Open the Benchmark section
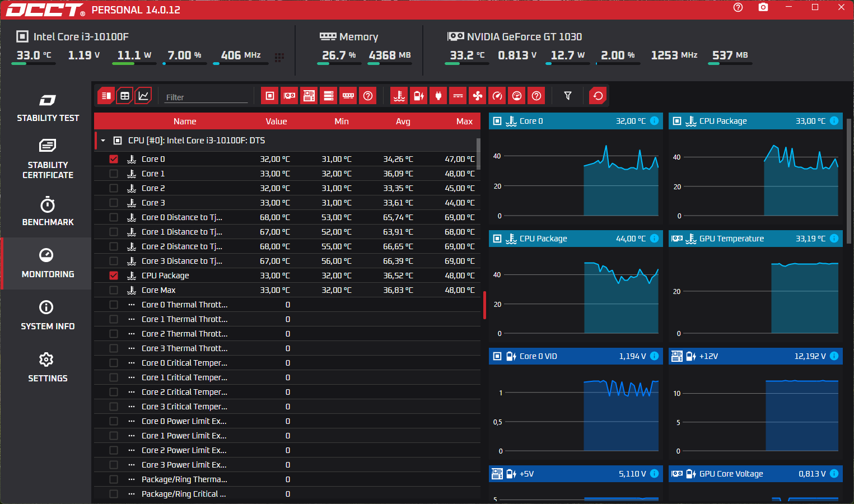Screen dimensions: 854x504 click(48, 211)
